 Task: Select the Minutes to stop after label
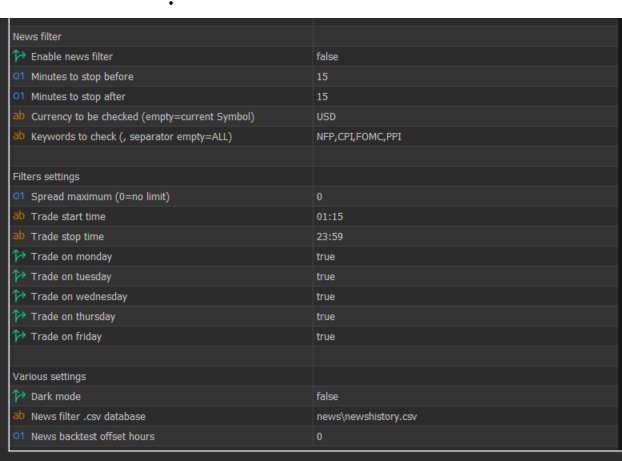pos(78,97)
